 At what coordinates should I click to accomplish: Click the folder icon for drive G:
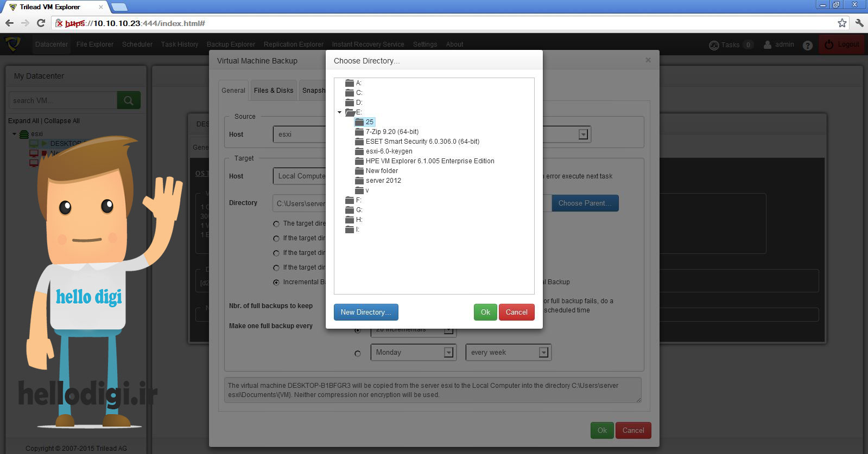tap(350, 210)
